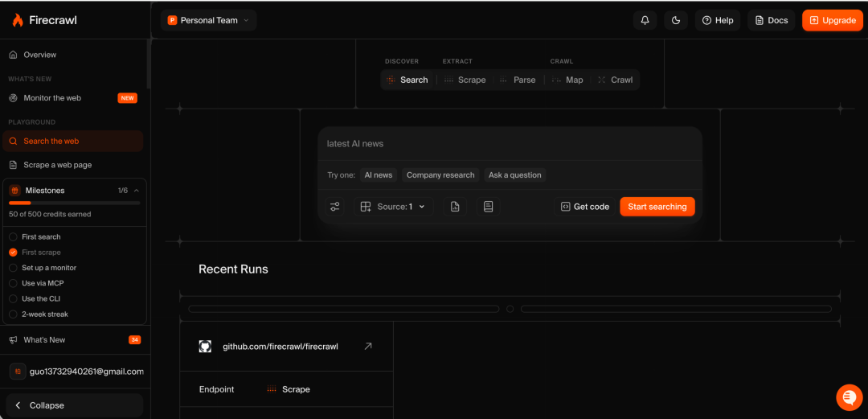Click the document format icon button
Screen dimensions: 868x419
[455, 207]
